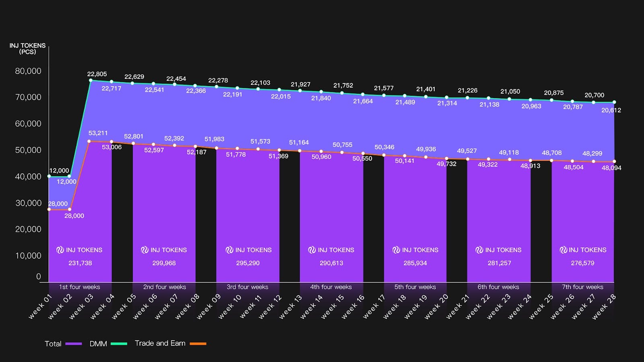
Task: Click the "week 19" x-axis label
Action: point(415,307)
